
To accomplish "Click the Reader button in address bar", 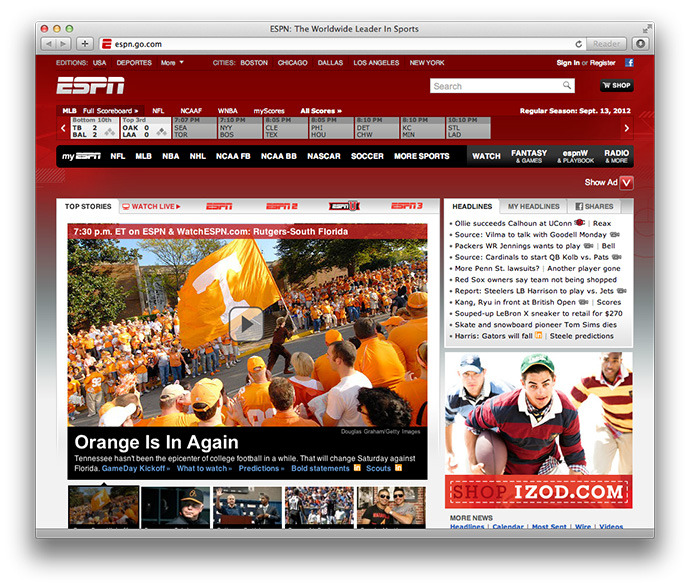I will click(x=606, y=44).
